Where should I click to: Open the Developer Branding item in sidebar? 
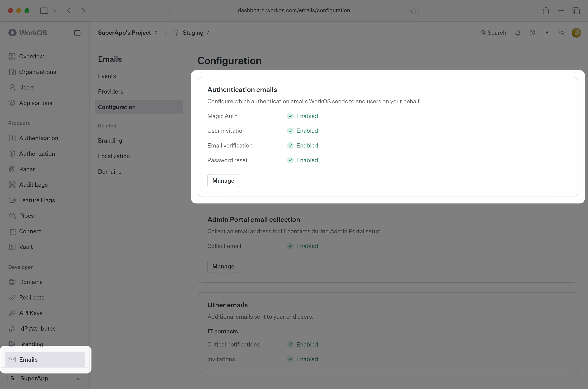point(45,344)
